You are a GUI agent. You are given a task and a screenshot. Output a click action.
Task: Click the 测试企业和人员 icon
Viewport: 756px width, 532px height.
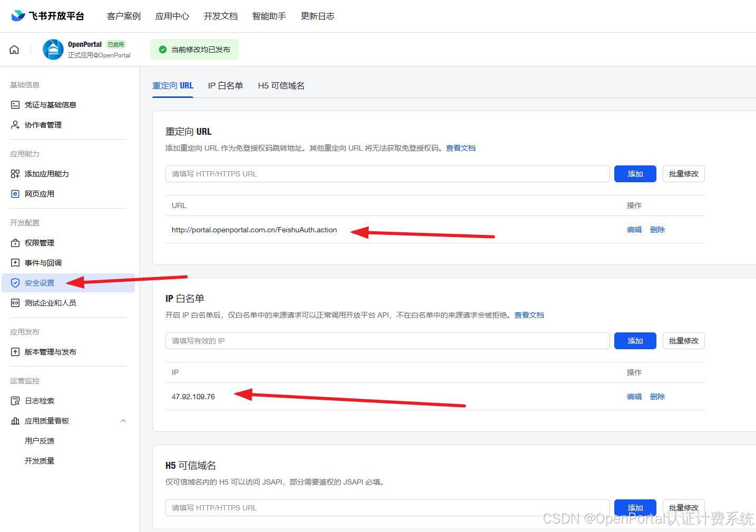[15, 303]
